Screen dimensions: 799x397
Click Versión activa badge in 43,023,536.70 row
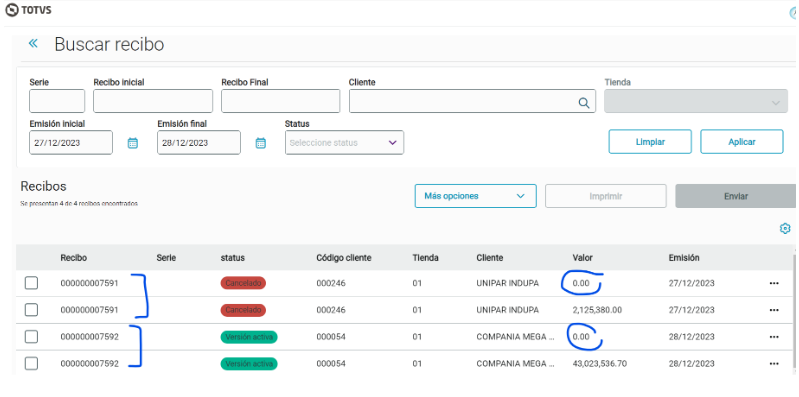249,364
